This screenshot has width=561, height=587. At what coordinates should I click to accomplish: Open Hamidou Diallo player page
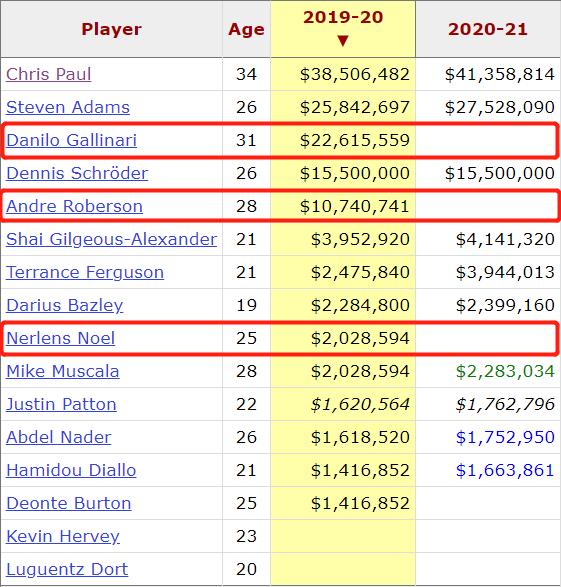pyautogui.click(x=71, y=470)
